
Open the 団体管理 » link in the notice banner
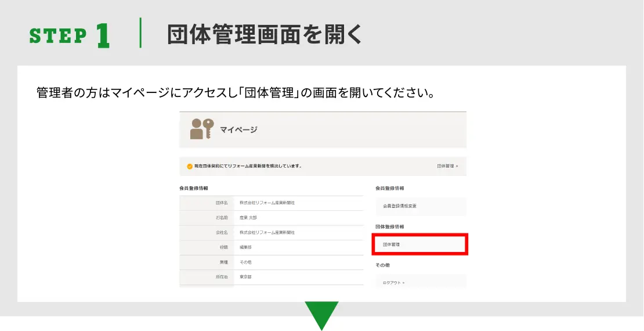coord(447,166)
